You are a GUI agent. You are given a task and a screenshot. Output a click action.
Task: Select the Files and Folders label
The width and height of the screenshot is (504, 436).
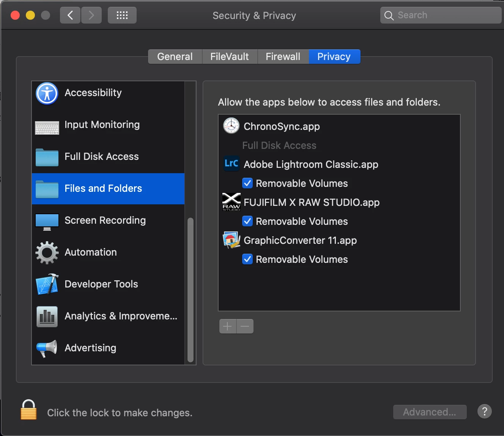point(103,188)
